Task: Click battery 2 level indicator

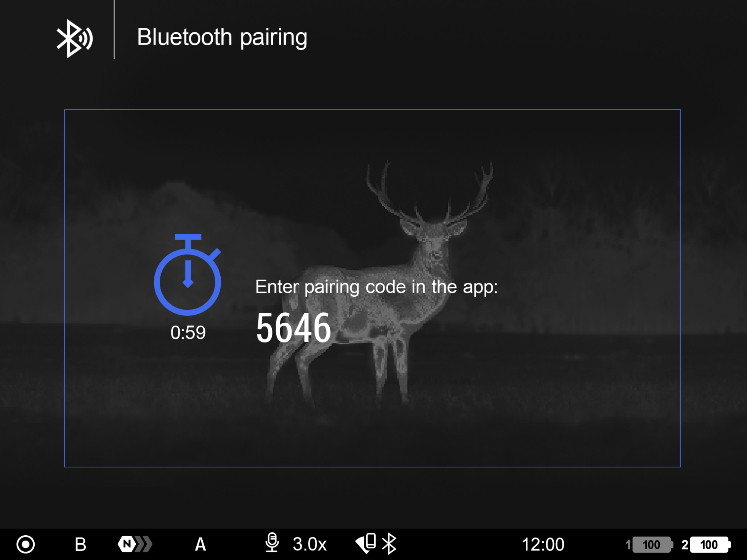Action: pos(709,545)
